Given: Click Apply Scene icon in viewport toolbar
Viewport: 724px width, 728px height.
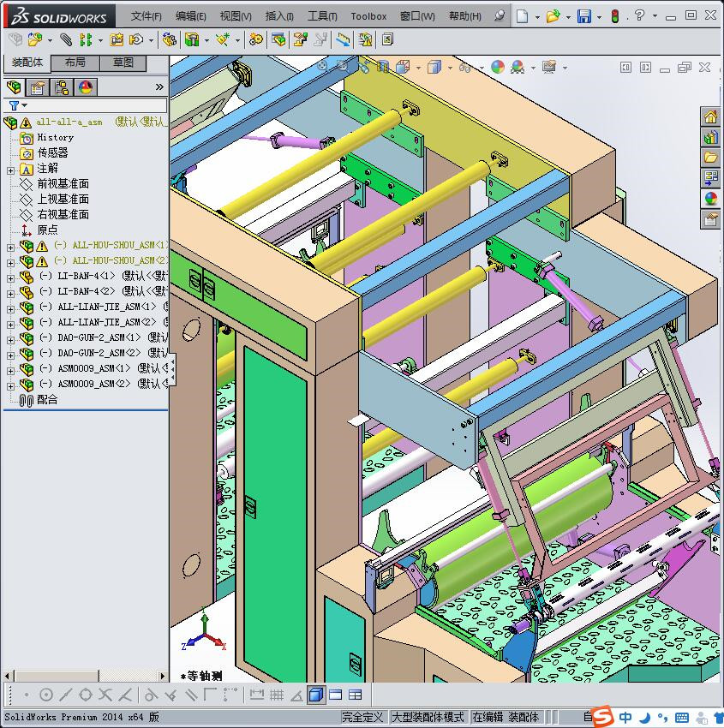Looking at the screenshot, I should click(x=518, y=68).
